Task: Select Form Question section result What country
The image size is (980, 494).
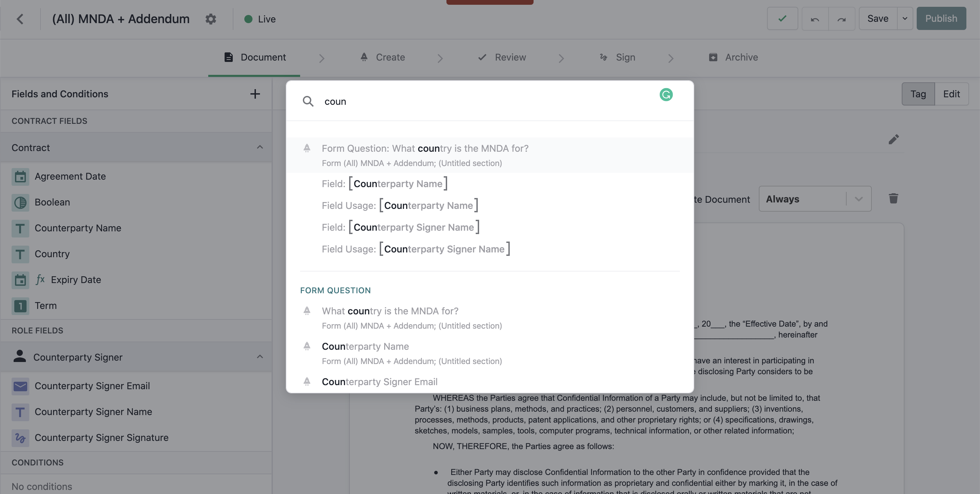Action: [x=490, y=318]
